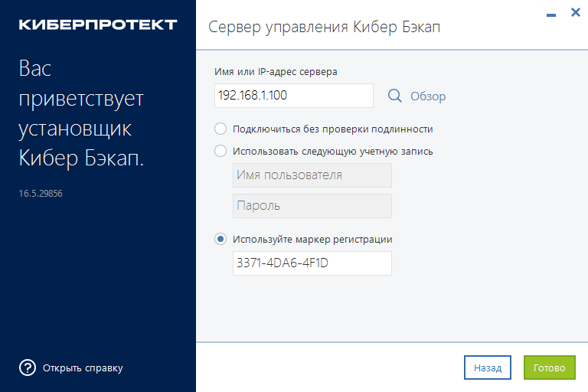The width and height of the screenshot is (588, 392).
Task: Focus the server IP address field
Action: (x=294, y=96)
